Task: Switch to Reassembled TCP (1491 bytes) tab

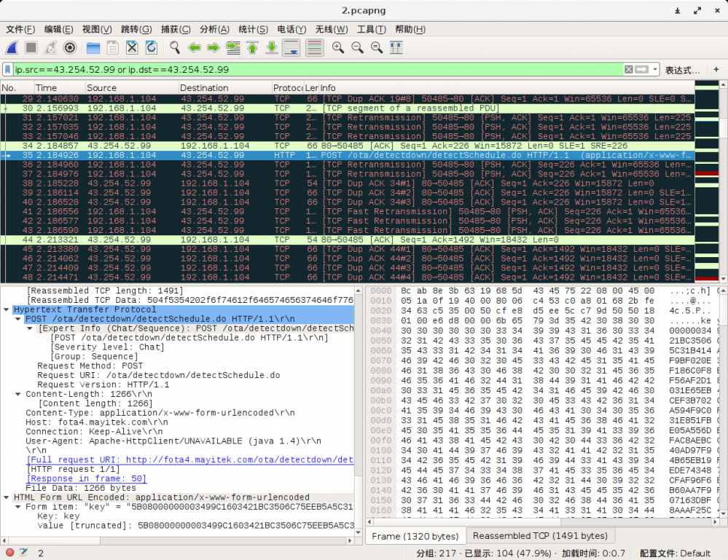Action: tap(539, 536)
